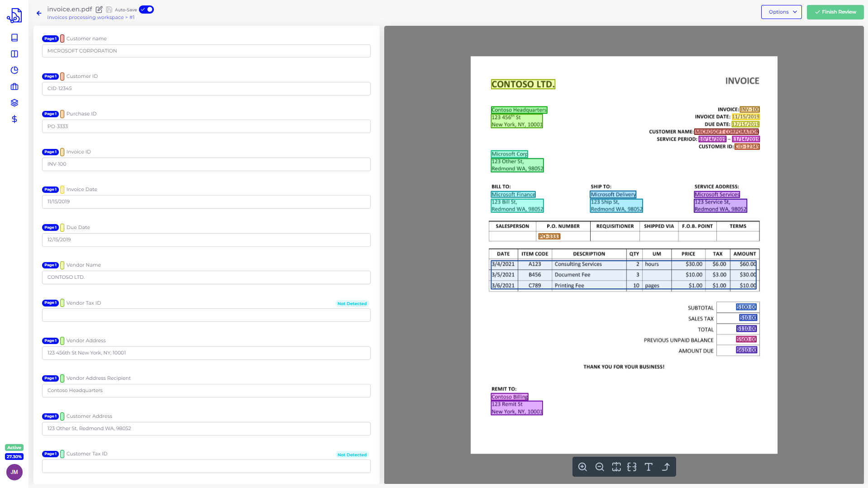Rotate the invoice page
The height and width of the screenshot is (488, 868).
[x=665, y=467]
